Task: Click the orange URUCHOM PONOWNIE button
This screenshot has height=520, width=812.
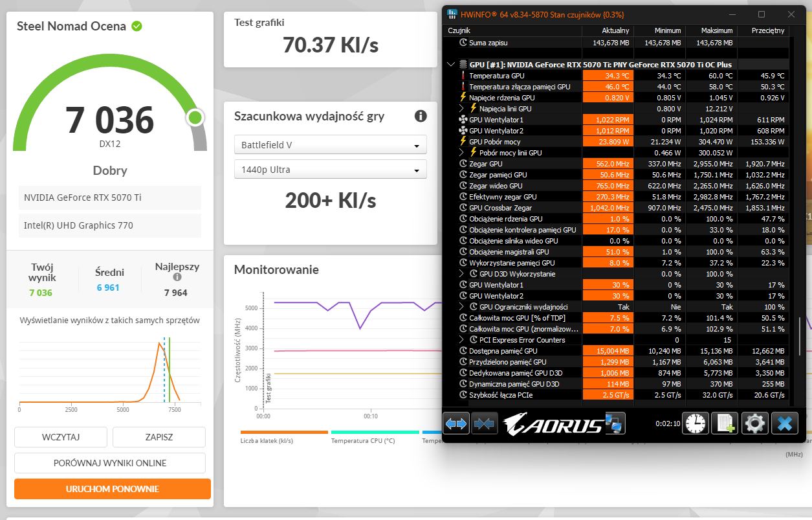Action: [x=113, y=489]
